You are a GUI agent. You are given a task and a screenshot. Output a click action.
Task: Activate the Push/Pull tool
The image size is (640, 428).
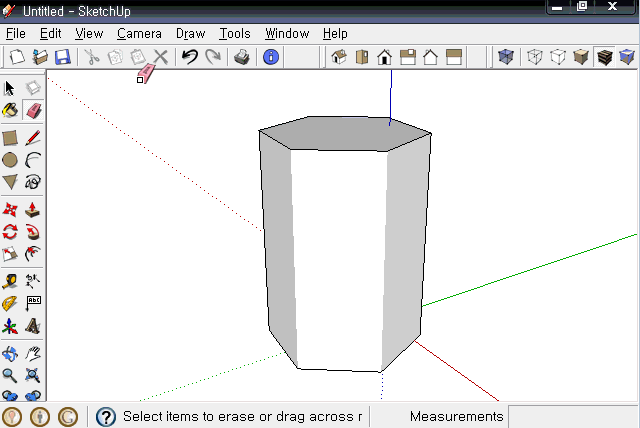tap(33, 210)
